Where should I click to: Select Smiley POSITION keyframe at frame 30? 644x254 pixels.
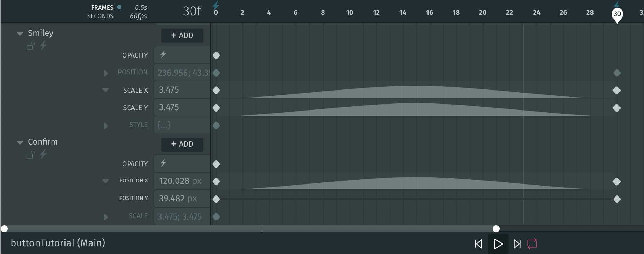pyautogui.click(x=617, y=73)
